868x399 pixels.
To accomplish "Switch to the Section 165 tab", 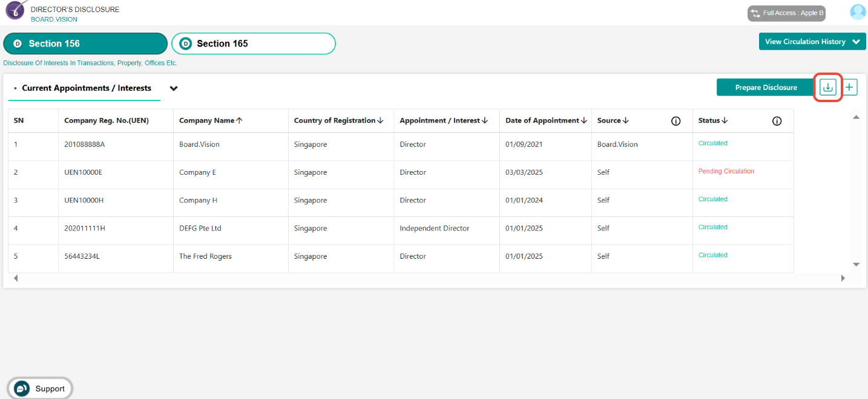I will coord(254,44).
